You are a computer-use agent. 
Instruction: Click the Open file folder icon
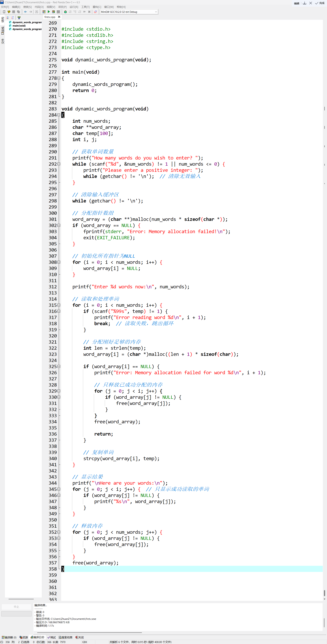(x=9, y=12)
